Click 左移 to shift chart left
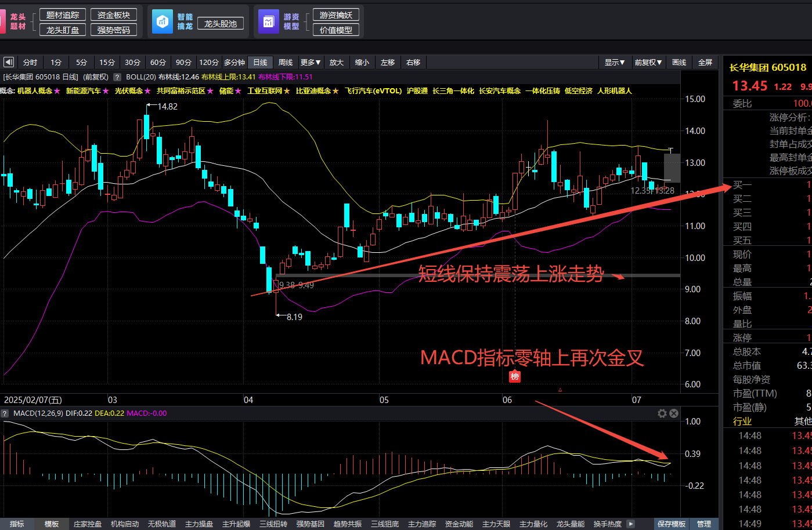This screenshot has height=530, width=812. (x=388, y=63)
